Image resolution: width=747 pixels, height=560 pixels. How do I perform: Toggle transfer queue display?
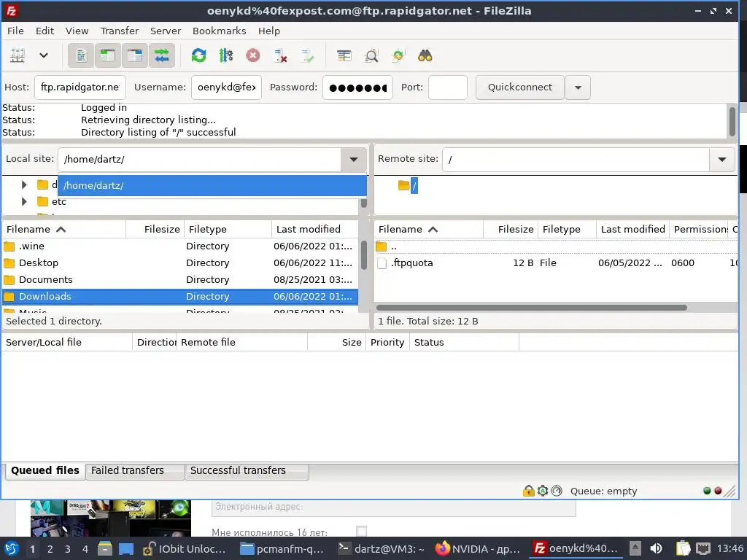coord(162,55)
